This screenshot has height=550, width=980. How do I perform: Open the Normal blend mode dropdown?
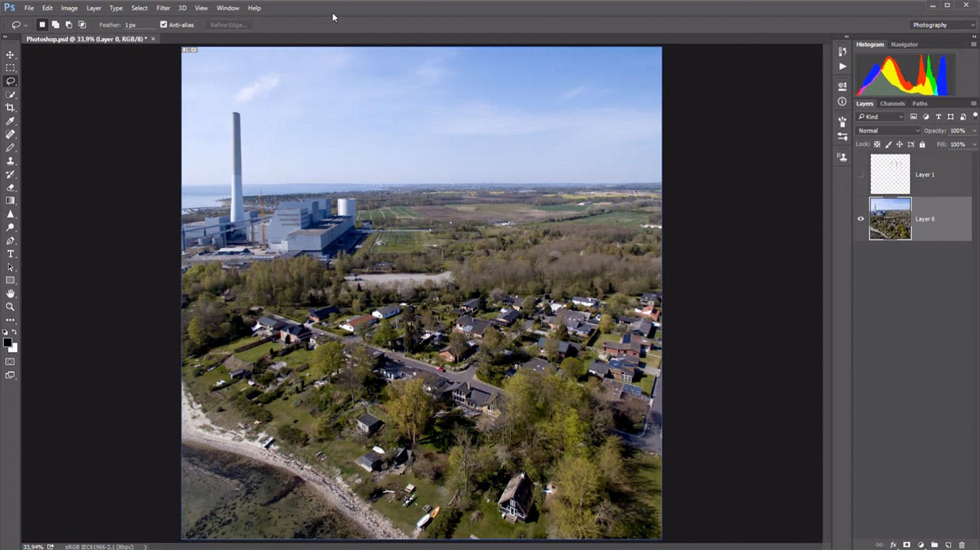click(888, 131)
